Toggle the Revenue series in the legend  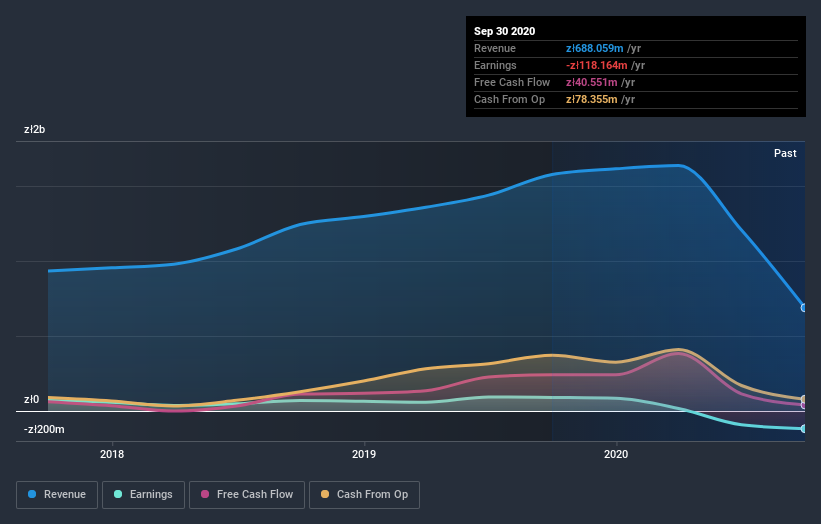(x=57, y=495)
